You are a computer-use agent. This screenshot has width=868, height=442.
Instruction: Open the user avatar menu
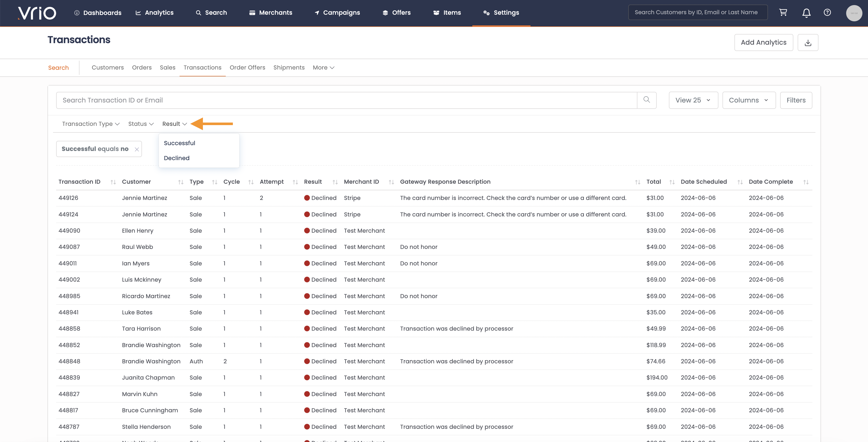[x=854, y=13]
